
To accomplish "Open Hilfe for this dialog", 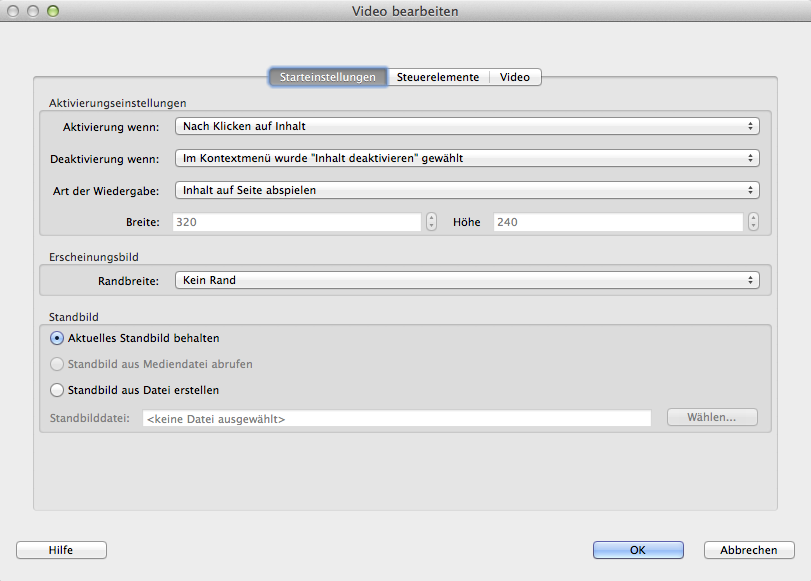I will (61, 550).
